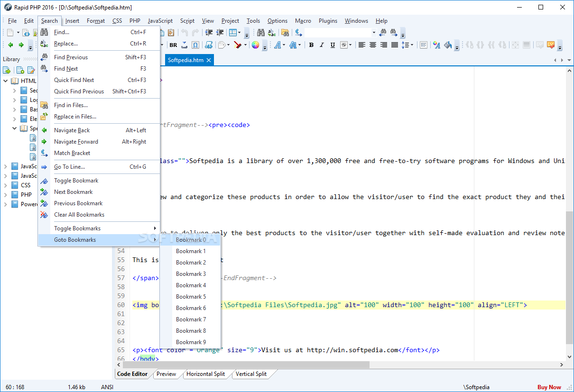This screenshot has height=392, width=574.
Task: Open the color picker wheel icon
Action: pos(255,45)
